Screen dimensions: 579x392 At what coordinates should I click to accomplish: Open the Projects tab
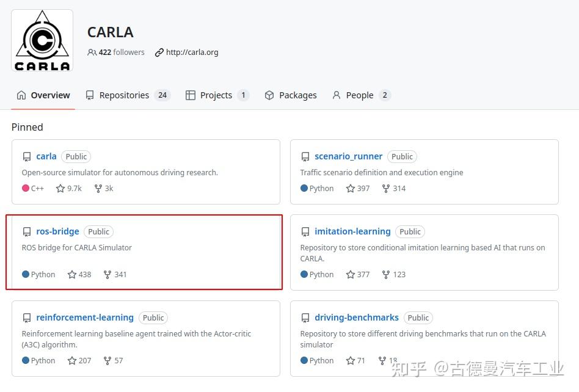point(216,95)
